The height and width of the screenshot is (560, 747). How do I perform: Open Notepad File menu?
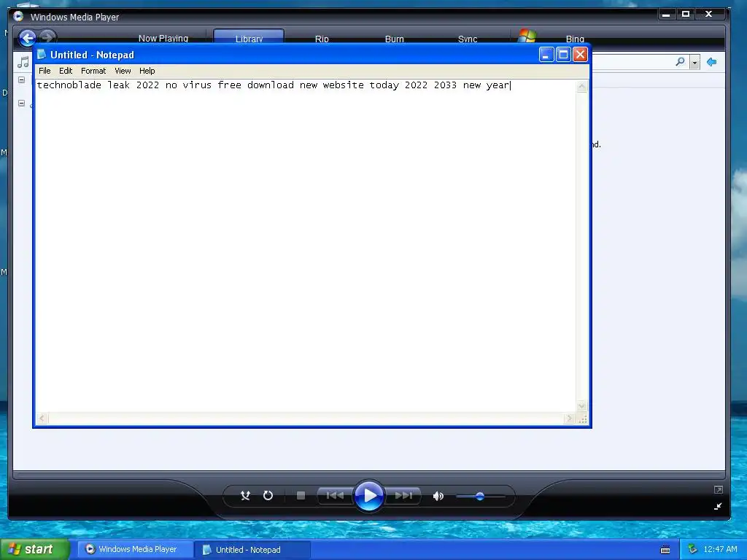(x=44, y=71)
